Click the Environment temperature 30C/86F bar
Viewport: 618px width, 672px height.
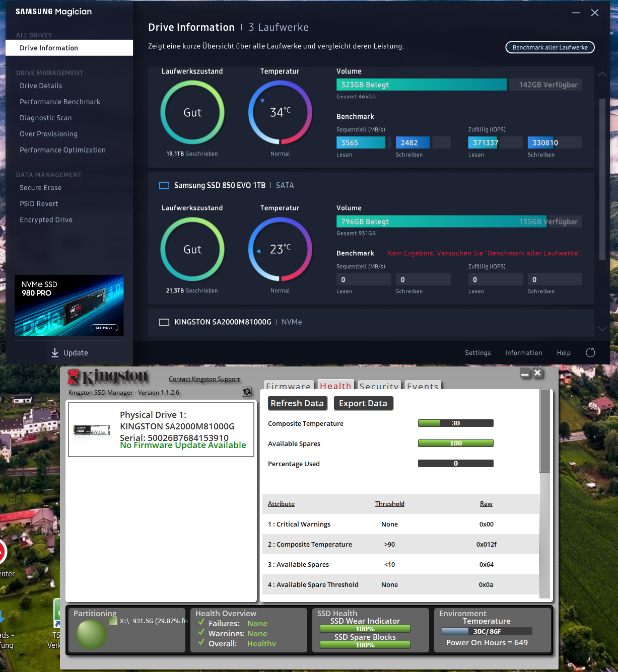[x=487, y=631]
